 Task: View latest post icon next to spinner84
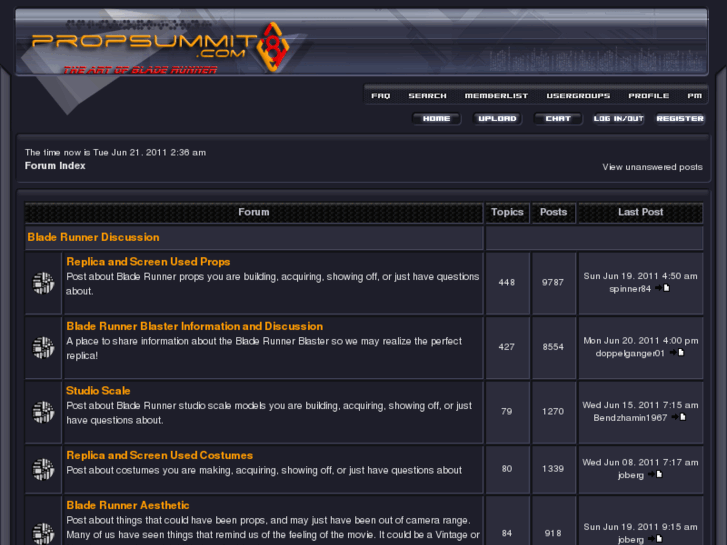663,289
